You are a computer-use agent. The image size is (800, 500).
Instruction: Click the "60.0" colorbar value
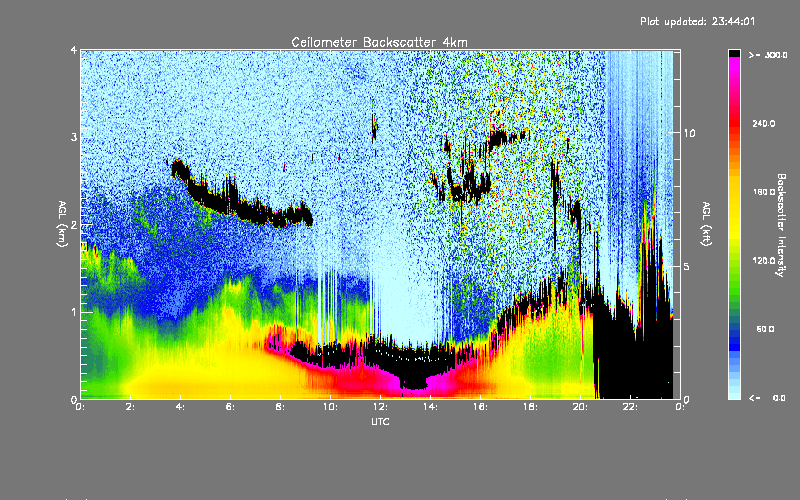point(765,329)
